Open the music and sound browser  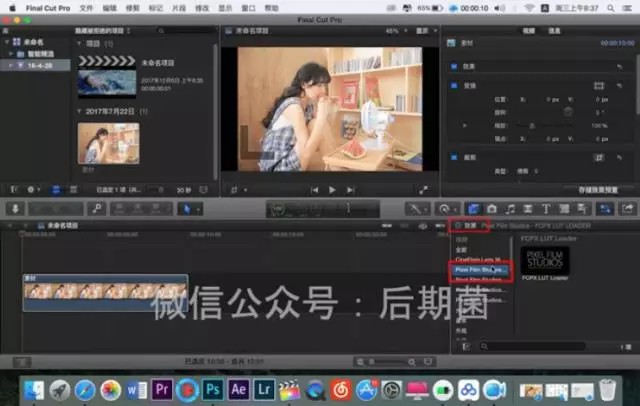pyautogui.click(x=511, y=208)
